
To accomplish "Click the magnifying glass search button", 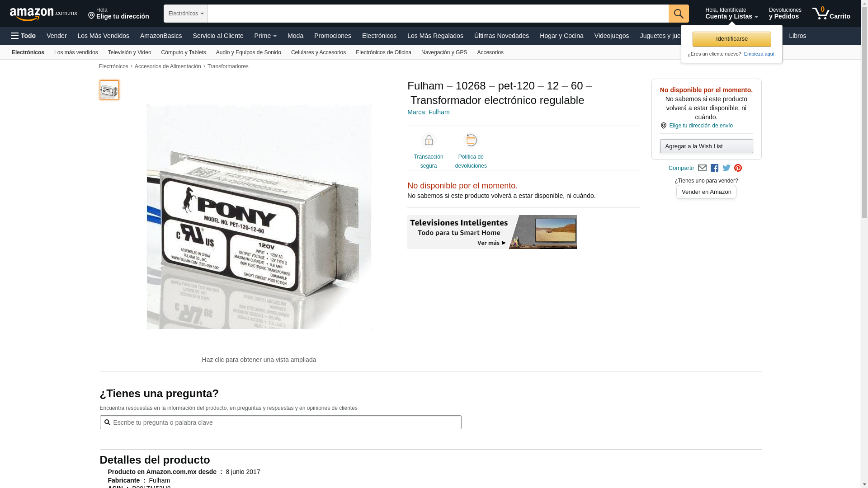I will click(679, 14).
